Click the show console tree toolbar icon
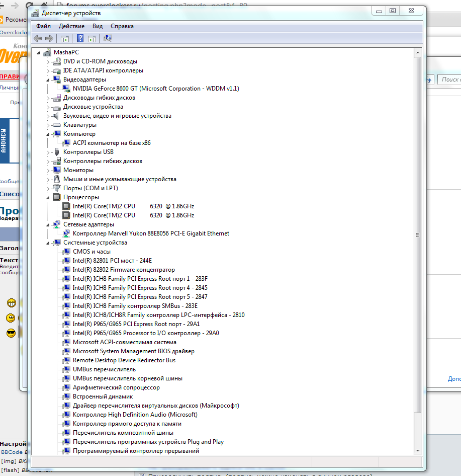The width and height of the screenshot is (461, 476). pos(65,39)
